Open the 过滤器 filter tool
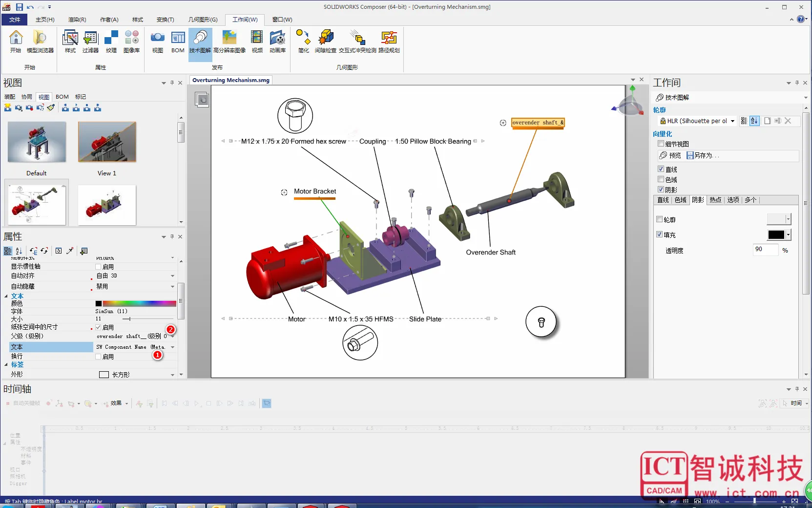812x508 pixels. pyautogui.click(x=90, y=42)
